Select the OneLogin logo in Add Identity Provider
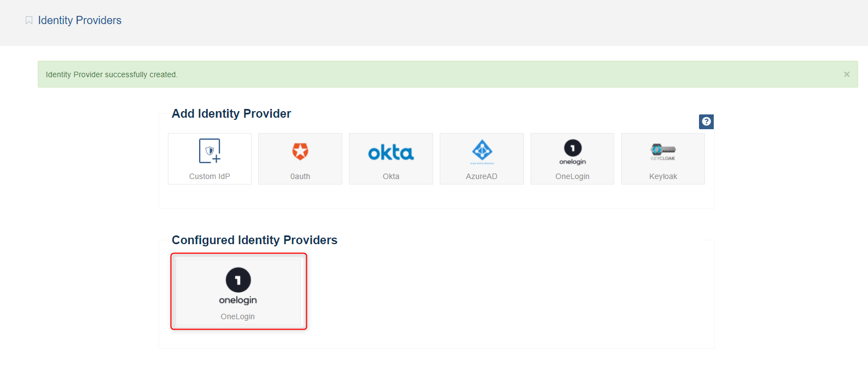Screen dimensions: 868x369 click(573, 152)
